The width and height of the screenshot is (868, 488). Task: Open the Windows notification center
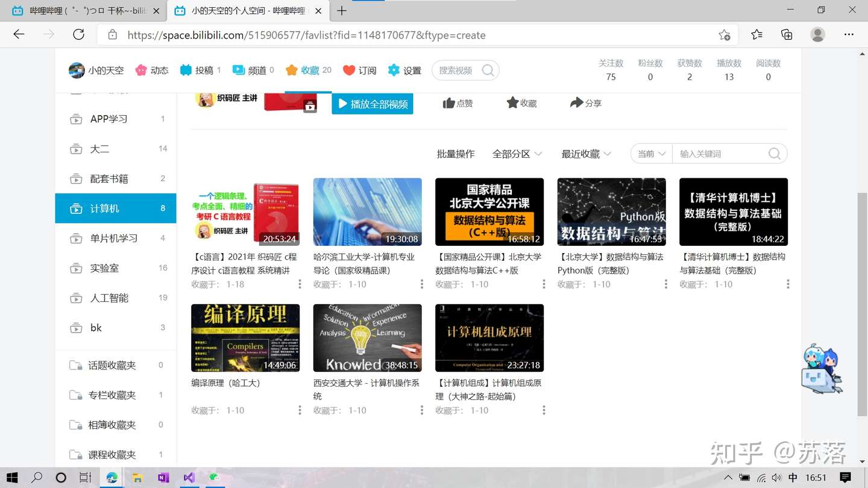(x=845, y=478)
